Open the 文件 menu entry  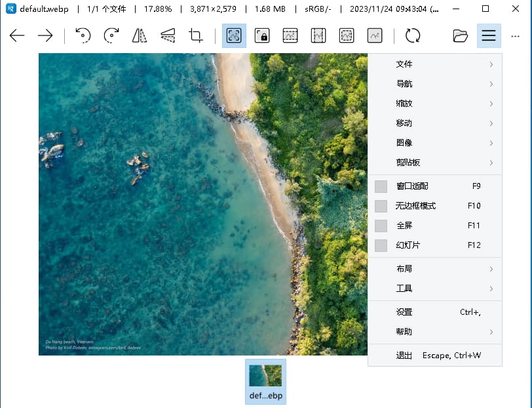434,64
